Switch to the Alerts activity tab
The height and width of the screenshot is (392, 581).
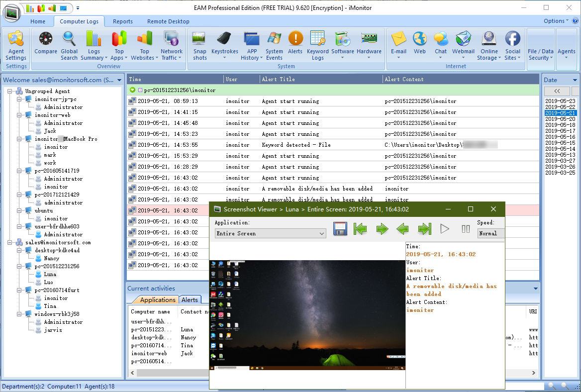point(190,300)
